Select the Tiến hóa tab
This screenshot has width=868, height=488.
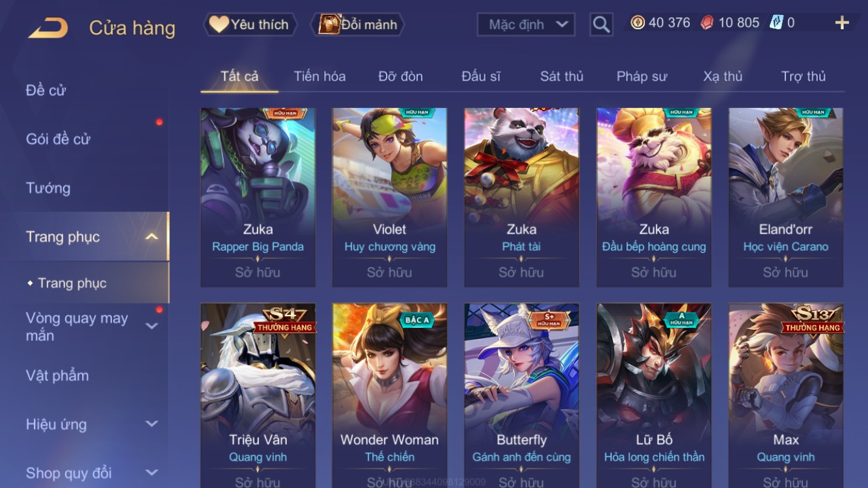(x=319, y=76)
